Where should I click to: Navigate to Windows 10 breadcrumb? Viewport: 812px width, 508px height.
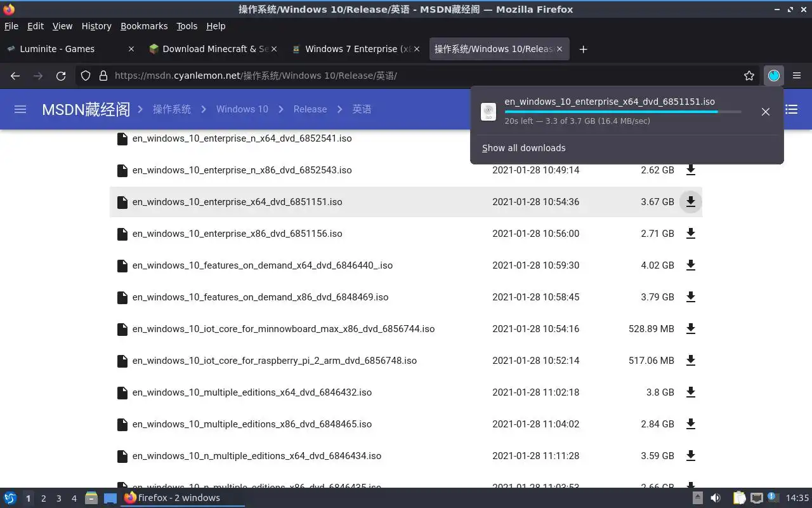242,109
